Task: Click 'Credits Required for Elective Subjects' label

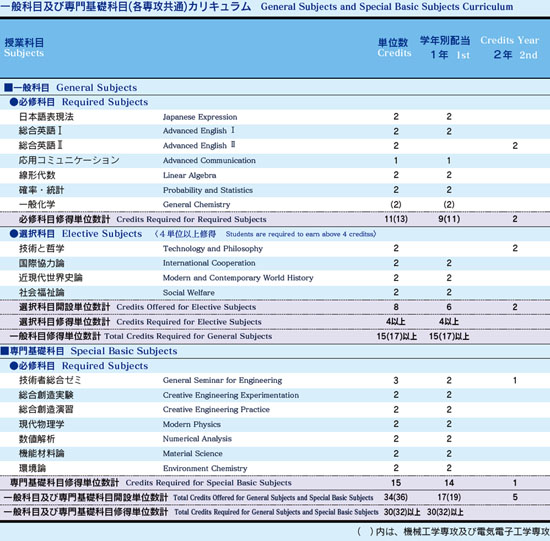Action: pos(189,322)
